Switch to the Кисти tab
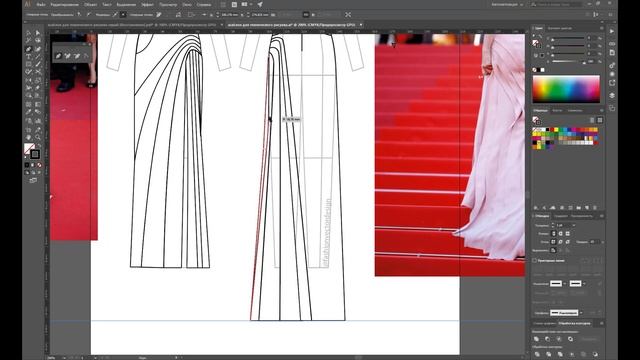The width and height of the screenshot is (640, 360). click(x=557, y=111)
